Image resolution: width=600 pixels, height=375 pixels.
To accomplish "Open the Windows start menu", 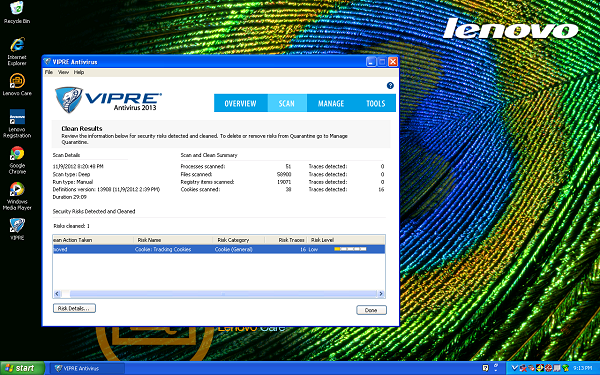I will point(22,368).
